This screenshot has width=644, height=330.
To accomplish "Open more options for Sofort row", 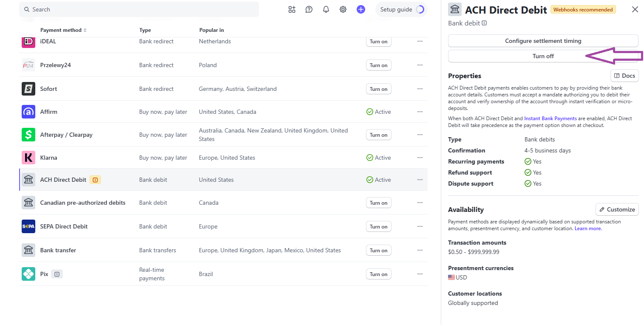I will click(420, 89).
